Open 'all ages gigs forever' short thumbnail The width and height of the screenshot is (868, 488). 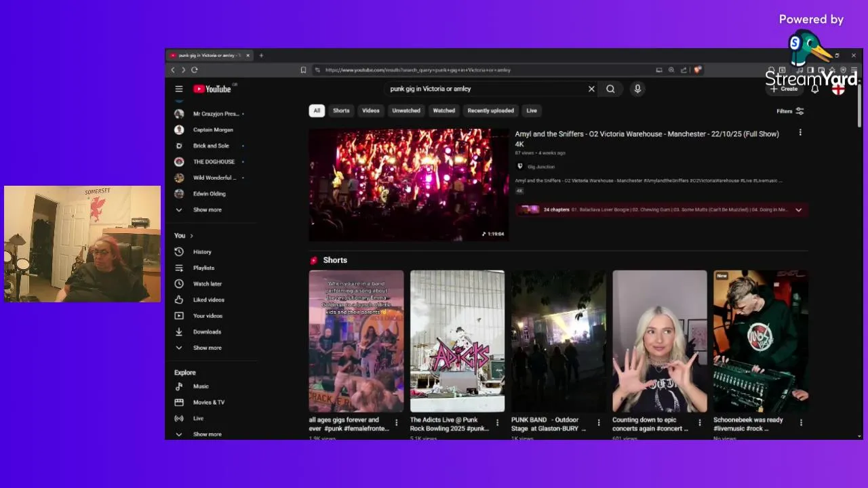coord(356,341)
